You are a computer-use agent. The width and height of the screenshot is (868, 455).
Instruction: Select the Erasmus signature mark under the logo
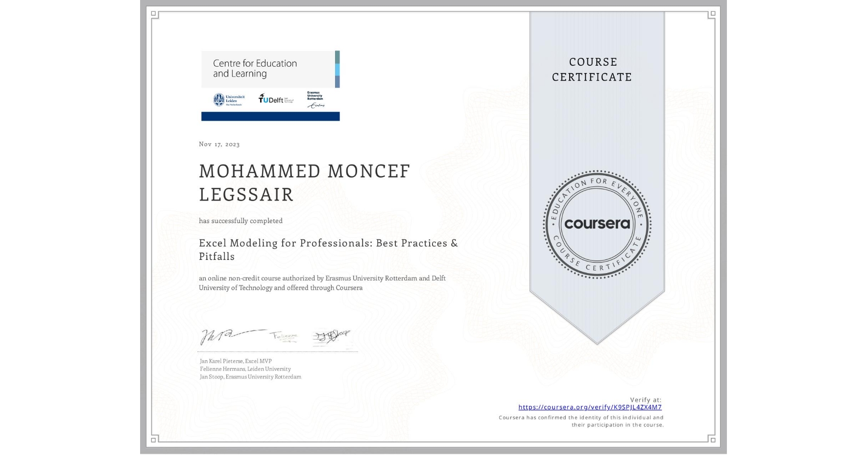(316, 105)
